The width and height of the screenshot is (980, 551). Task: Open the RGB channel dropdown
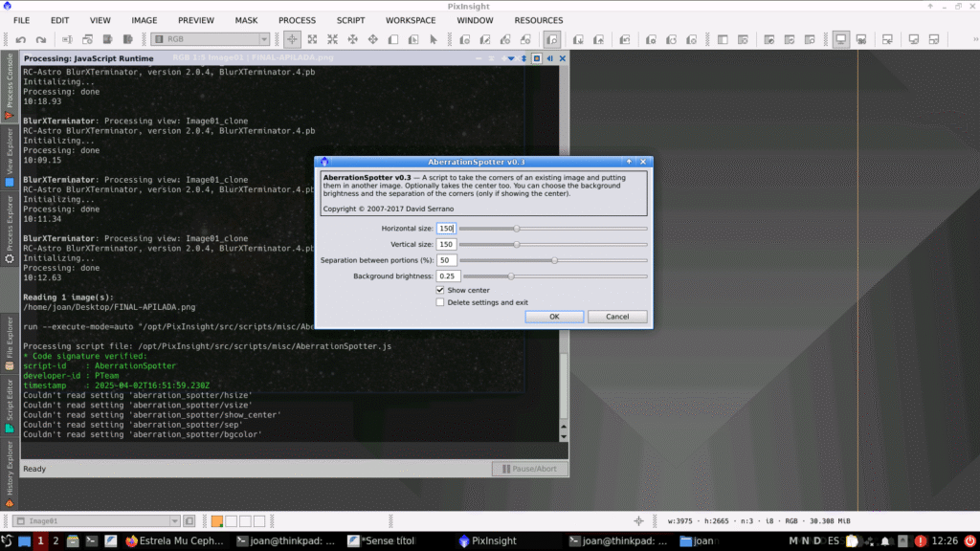click(211, 40)
